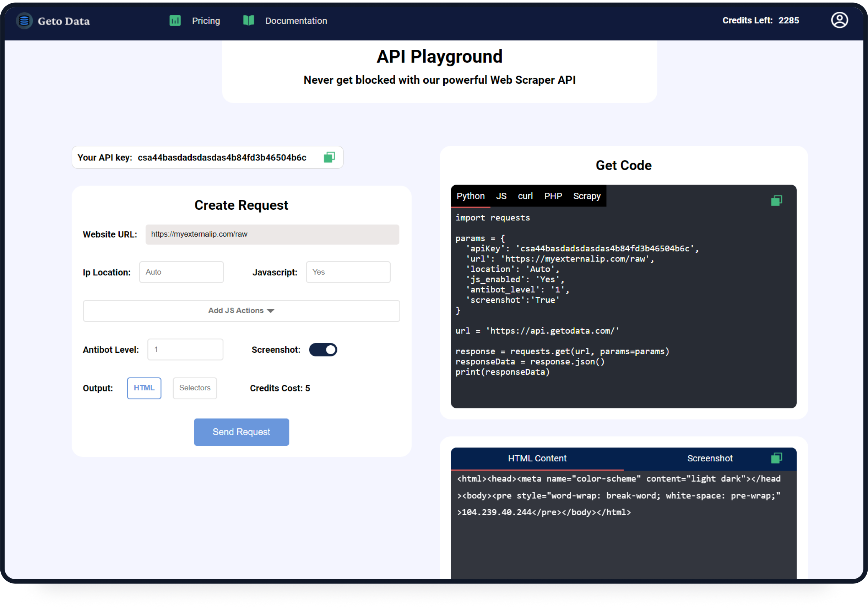Image resolution: width=868 pixels, height=609 pixels.
Task: Click the 'location': 'Auto' code line
Action: click(512, 269)
